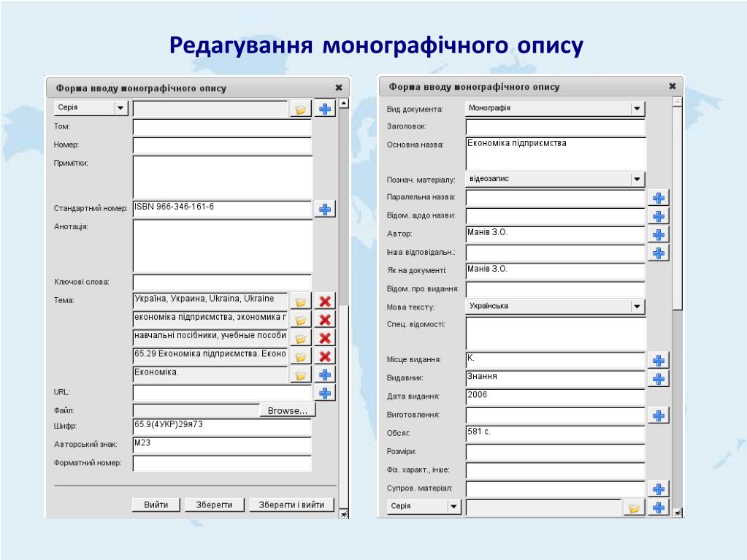
Task: Click the ISBN 966-346-161-6 field
Action: tap(222, 210)
